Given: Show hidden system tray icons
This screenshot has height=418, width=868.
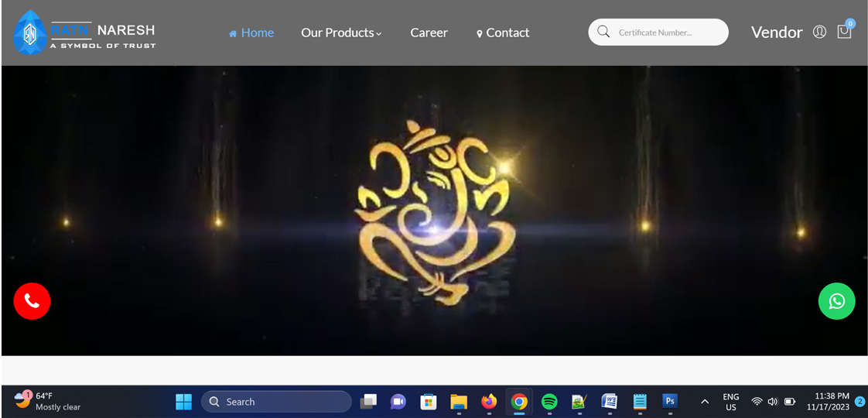Looking at the screenshot, I should tap(705, 402).
